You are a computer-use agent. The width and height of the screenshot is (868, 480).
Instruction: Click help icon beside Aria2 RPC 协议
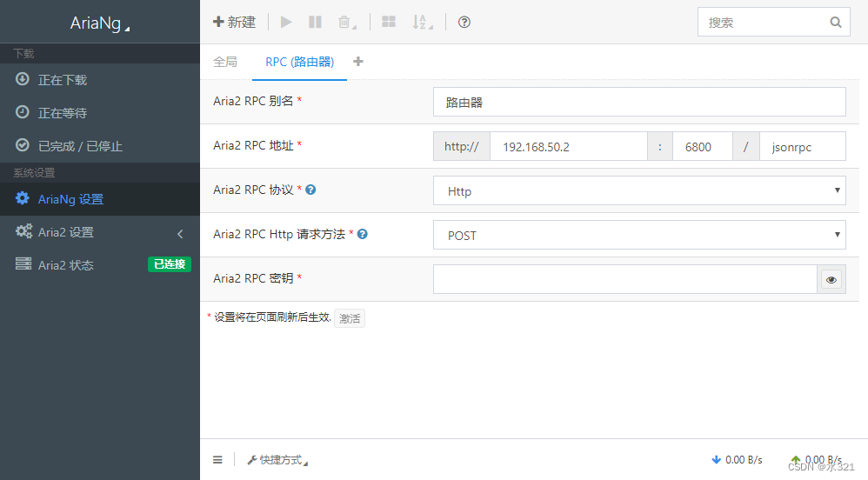[311, 190]
